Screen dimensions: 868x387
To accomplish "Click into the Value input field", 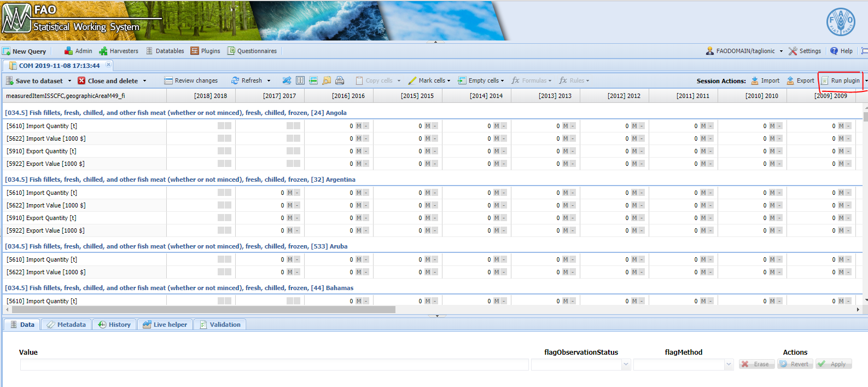I will pos(274,365).
